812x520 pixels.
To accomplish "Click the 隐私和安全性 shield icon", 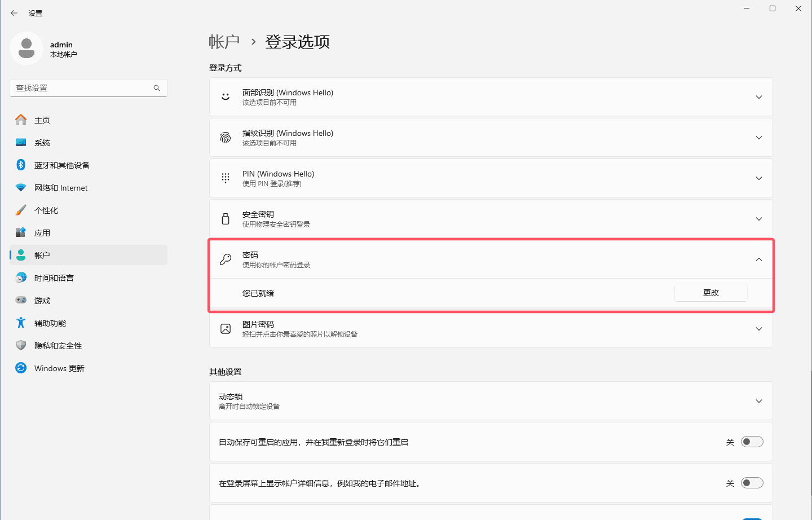I will point(21,345).
